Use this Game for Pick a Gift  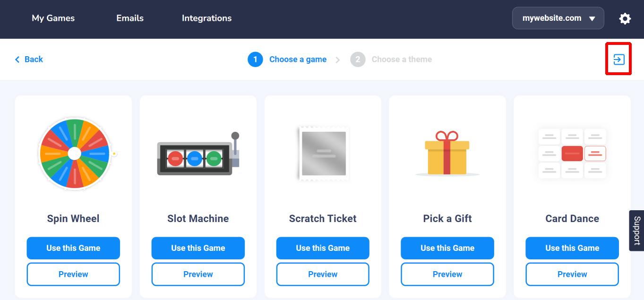tap(447, 248)
